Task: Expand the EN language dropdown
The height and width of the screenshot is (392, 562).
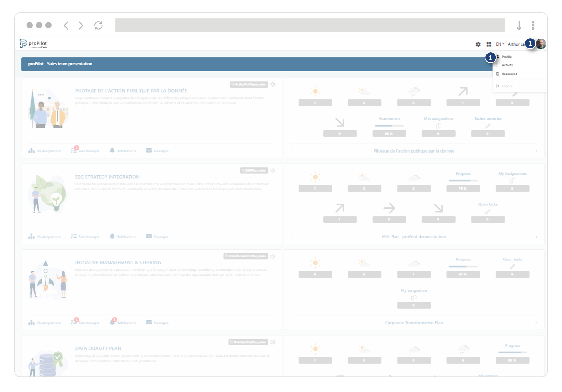Action: click(500, 44)
